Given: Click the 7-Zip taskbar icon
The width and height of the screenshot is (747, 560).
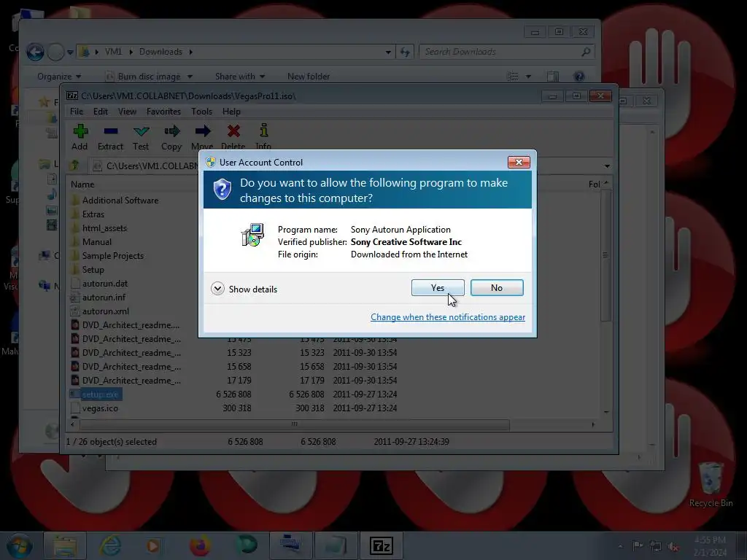Looking at the screenshot, I should (381, 545).
